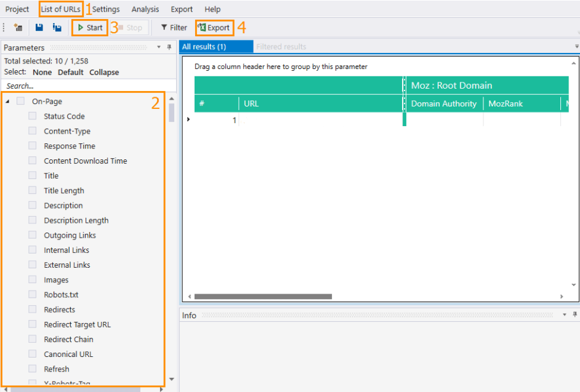The width and height of the screenshot is (580, 392).
Task: Sort by Domain Authority column header
Action: [x=443, y=103]
